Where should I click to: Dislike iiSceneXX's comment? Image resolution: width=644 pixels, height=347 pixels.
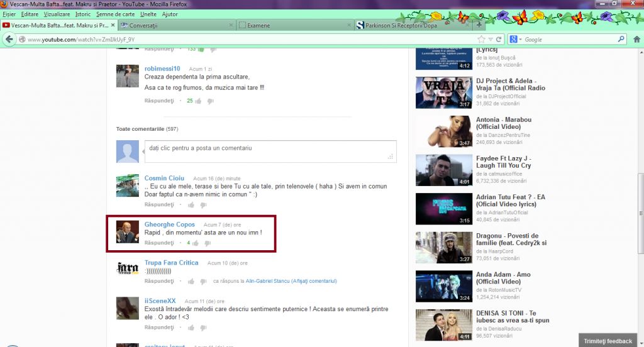[203, 328]
